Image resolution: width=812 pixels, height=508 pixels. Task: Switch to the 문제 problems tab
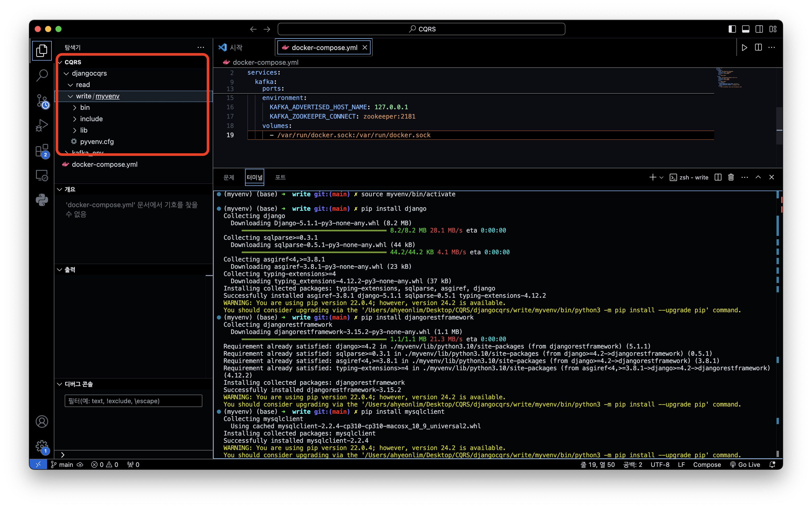(x=228, y=177)
